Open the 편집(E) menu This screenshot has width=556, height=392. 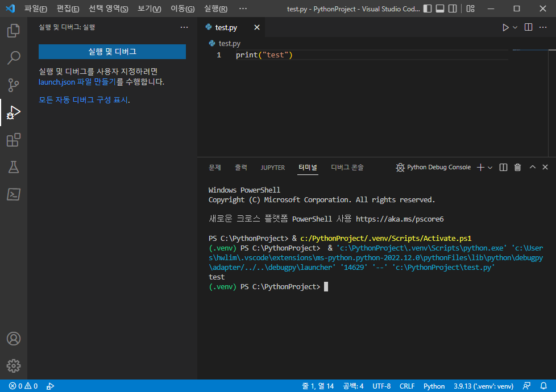click(68, 9)
